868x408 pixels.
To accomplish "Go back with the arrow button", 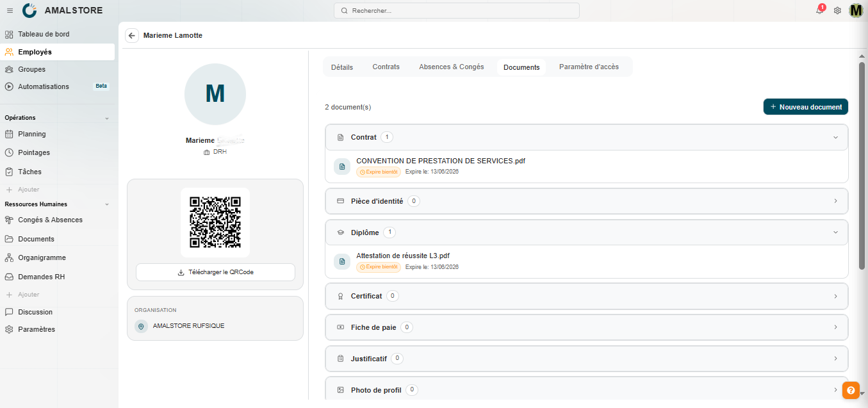I will tap(132, 36).
